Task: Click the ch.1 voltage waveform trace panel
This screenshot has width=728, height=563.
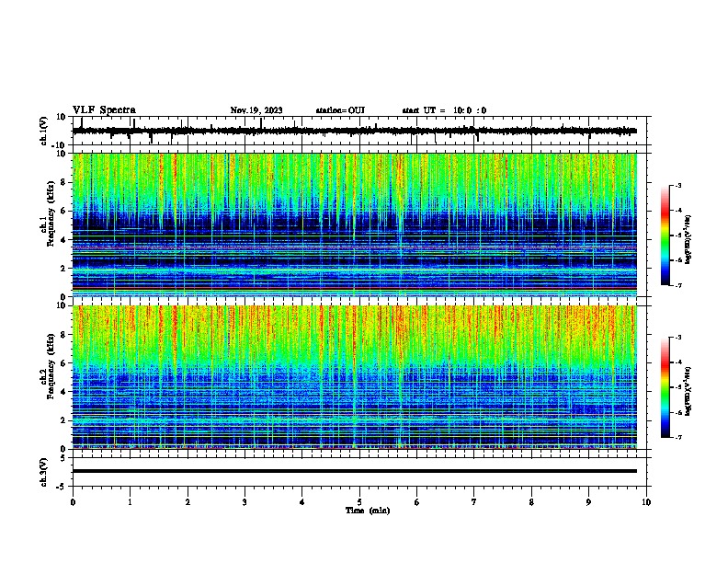Action: (x=359, y=131)
